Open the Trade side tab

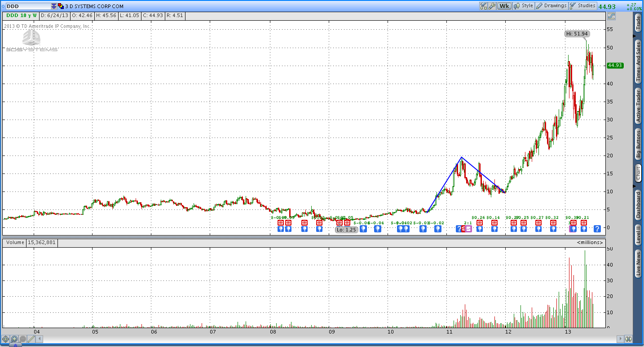click(638, 22)
